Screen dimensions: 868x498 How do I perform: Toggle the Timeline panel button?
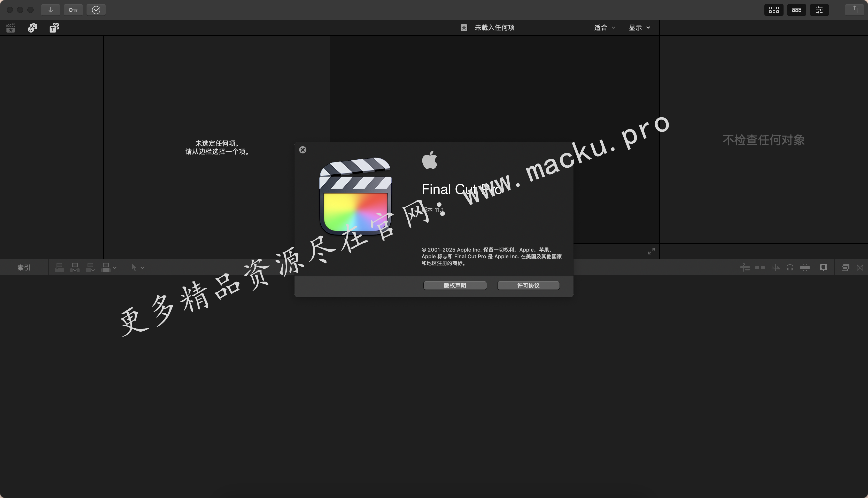796,10
